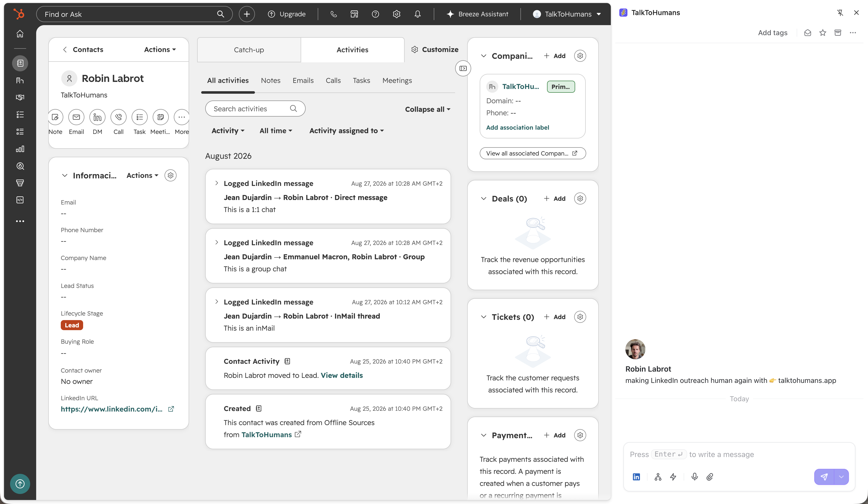The height and width of the screenshot is (504, 868).
Task: Open the sidebar three-dot more menu
Action: coord(20,221)
